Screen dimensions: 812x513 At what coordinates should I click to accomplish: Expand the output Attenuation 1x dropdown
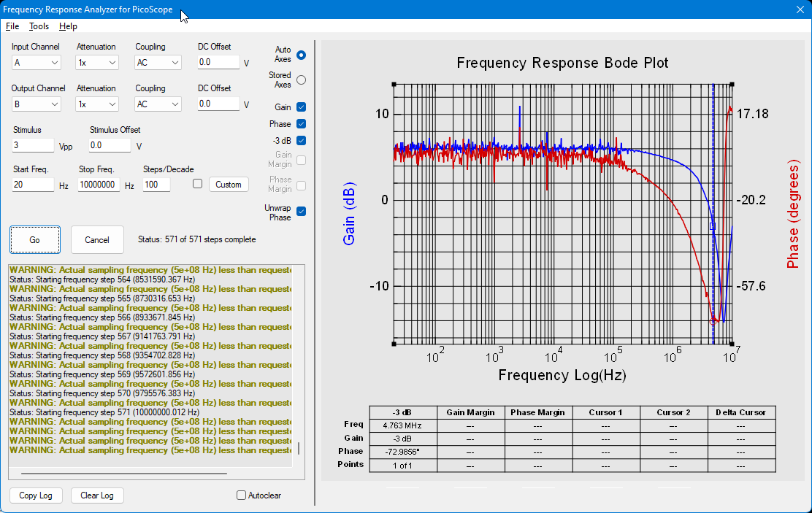(x=97, y=104)
